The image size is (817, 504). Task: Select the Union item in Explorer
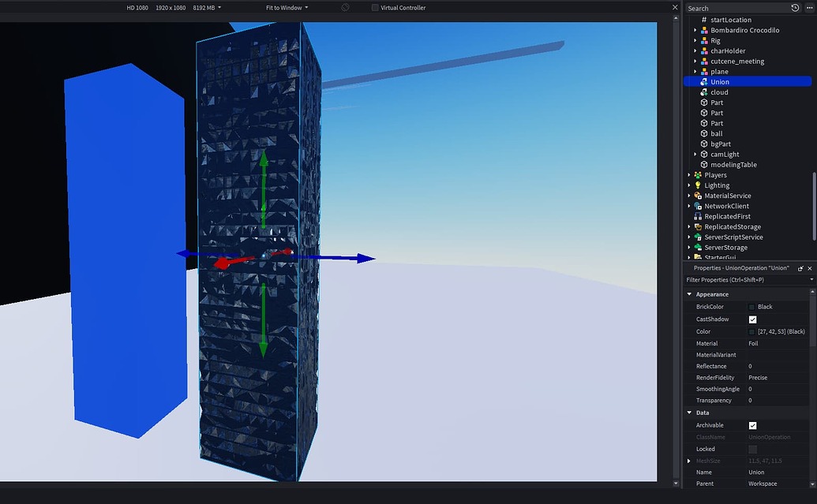(748, 82)
